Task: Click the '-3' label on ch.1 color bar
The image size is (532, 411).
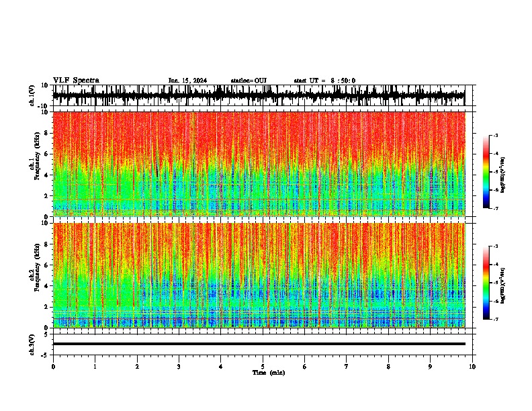Action: pyautogui.click(x=495, y=135)
